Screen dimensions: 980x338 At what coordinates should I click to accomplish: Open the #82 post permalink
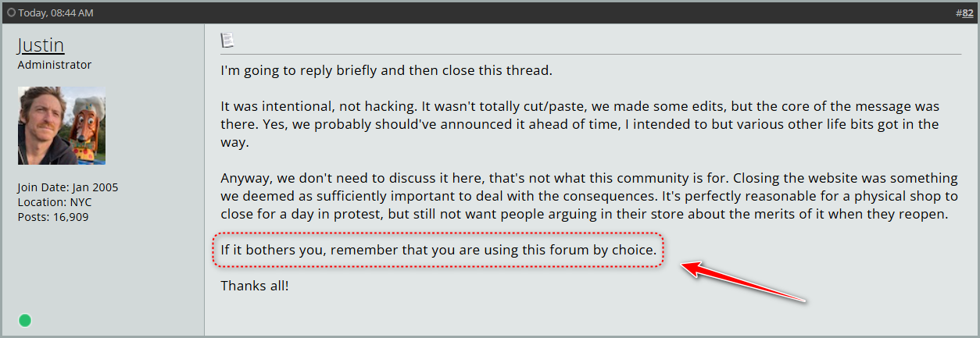[x=967, y=12]
